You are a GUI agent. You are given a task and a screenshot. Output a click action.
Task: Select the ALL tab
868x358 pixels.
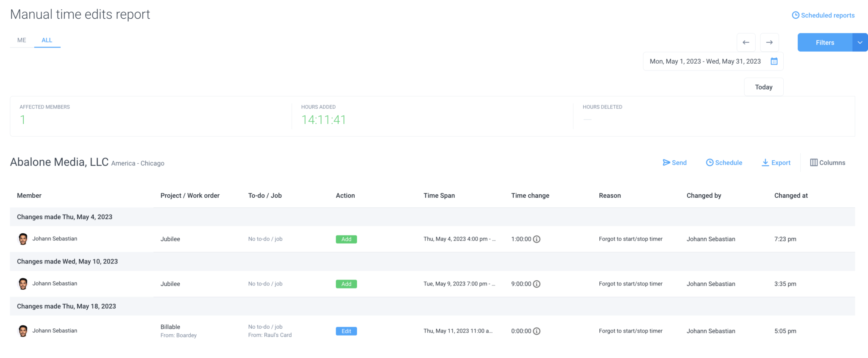(x=47, y=40)
